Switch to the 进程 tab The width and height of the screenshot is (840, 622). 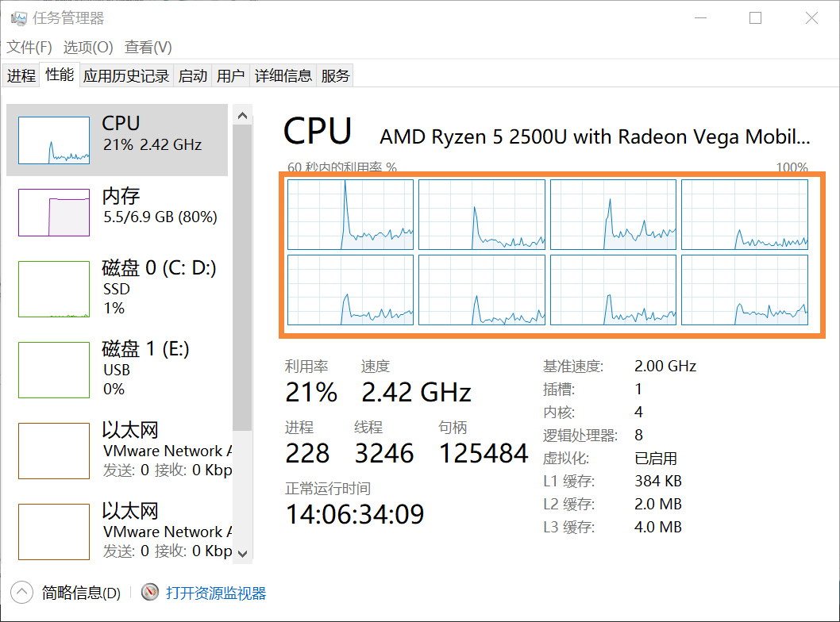tap(21, 76)
